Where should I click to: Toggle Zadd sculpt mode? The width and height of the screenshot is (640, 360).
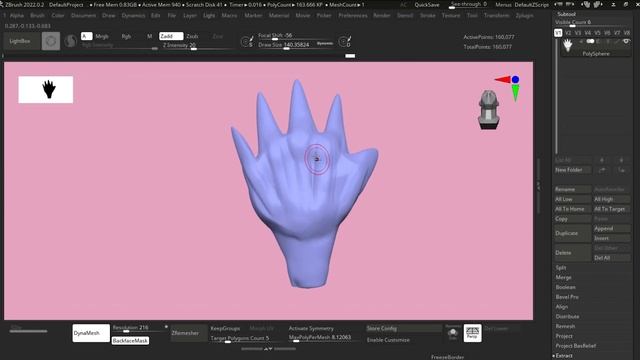pos(171,36)
